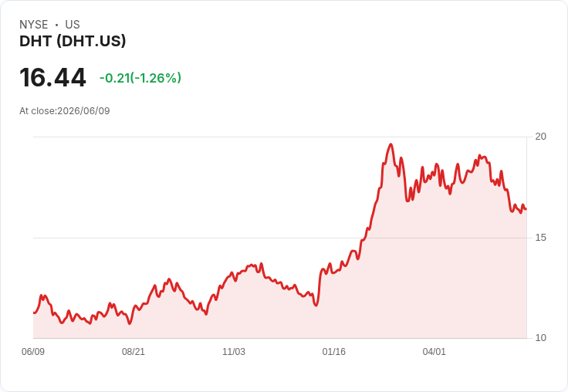Click the highest peak of the chart line

(390, 144)
